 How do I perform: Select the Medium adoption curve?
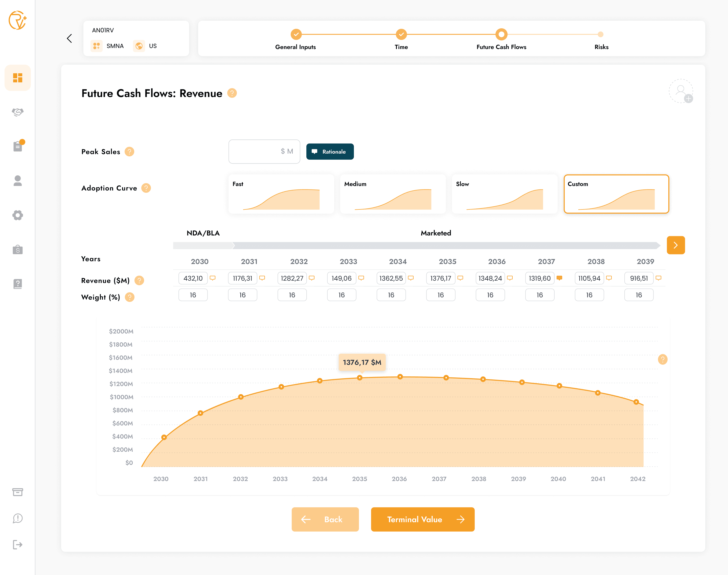pos(393,194)
